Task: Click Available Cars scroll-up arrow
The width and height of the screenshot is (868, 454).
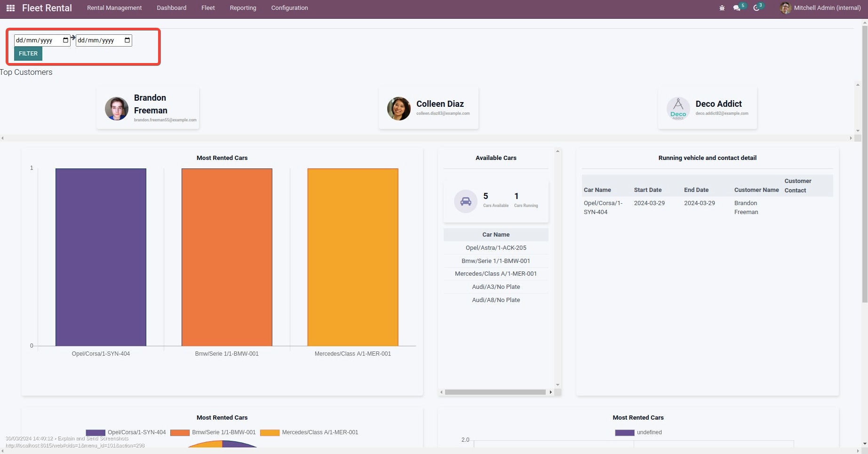Action: pyautogui.click(x=558, y=151)
